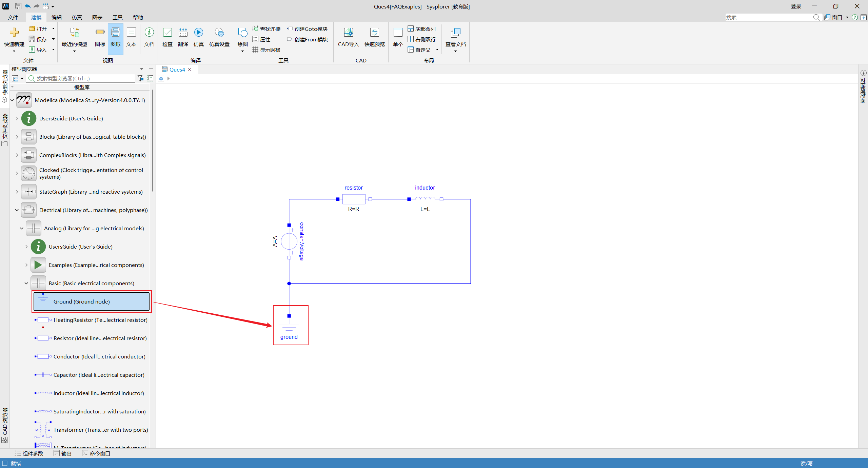The height and width of the screenshot is (468, 868).
Task: Collapse the Basic electrical components node
Action: tap(26, 283)
